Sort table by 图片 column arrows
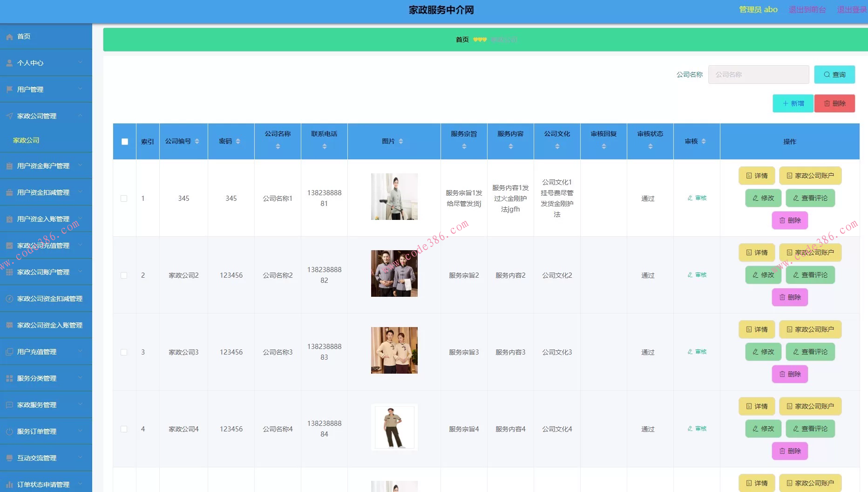The image size is (868, 492). pos(401,141)
